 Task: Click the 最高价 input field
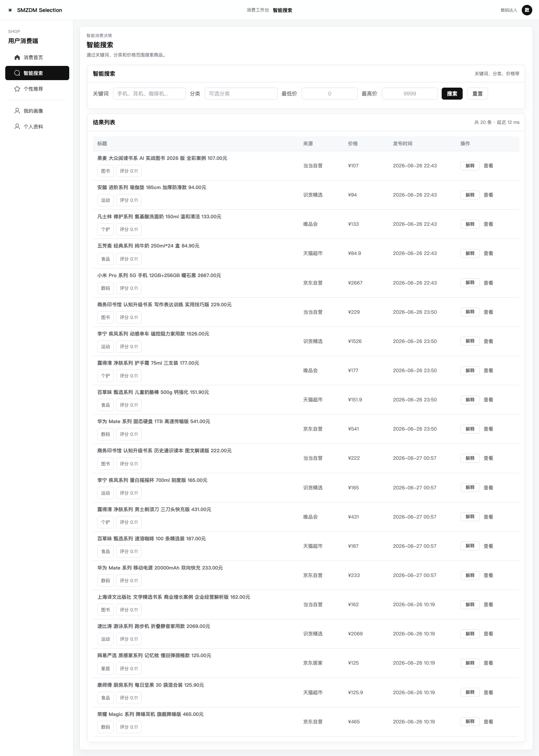[x=410, y=94]
